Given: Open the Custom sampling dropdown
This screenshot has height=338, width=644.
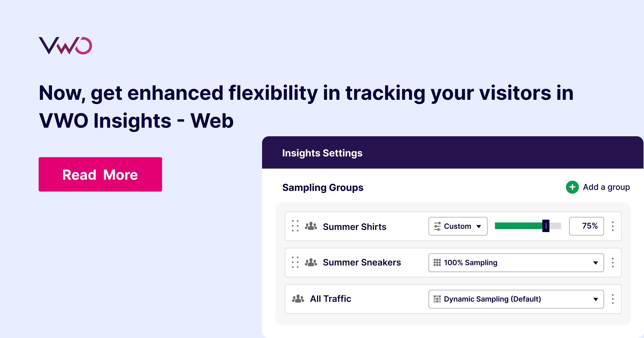Looking at the screenshot, I should (x=458, y=226).
